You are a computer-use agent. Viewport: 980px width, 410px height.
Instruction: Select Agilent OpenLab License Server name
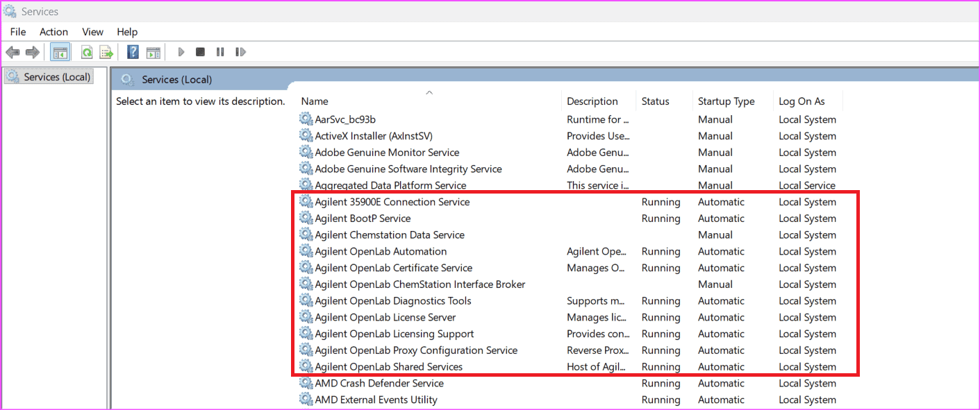385,317
